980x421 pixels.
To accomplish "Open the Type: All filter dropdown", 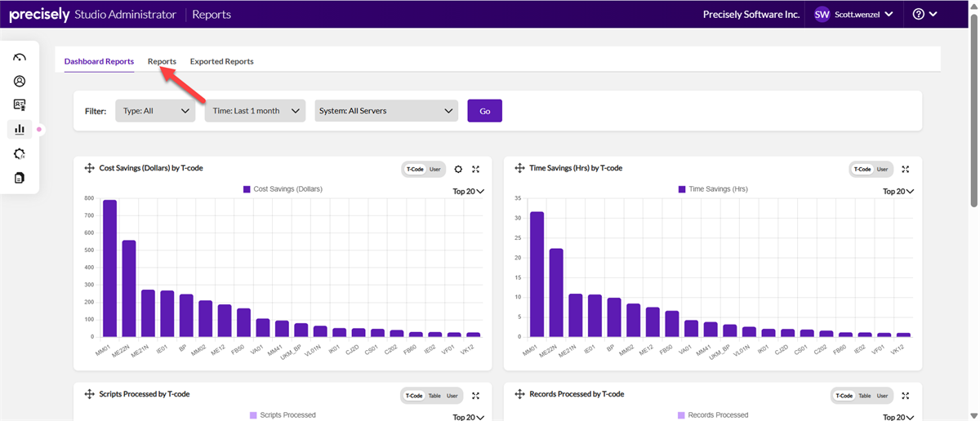I will click(155, 111).
